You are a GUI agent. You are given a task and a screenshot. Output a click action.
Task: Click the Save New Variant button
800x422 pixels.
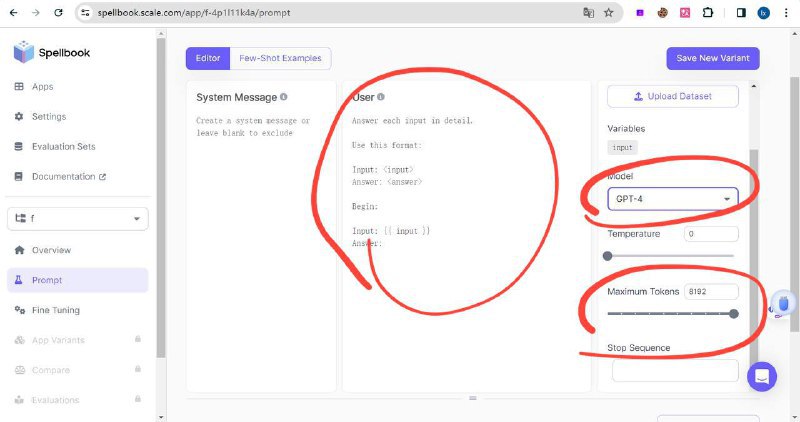pyautogui.click(x=713, y=58)
